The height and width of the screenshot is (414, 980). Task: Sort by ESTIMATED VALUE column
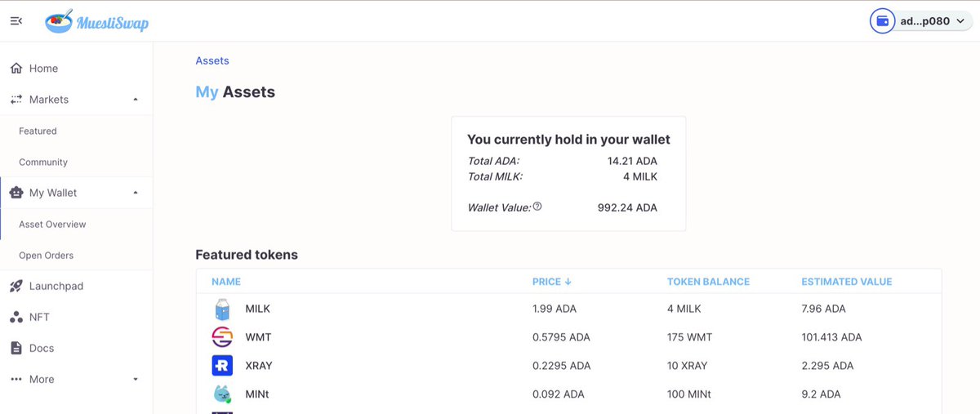(847, 282)
